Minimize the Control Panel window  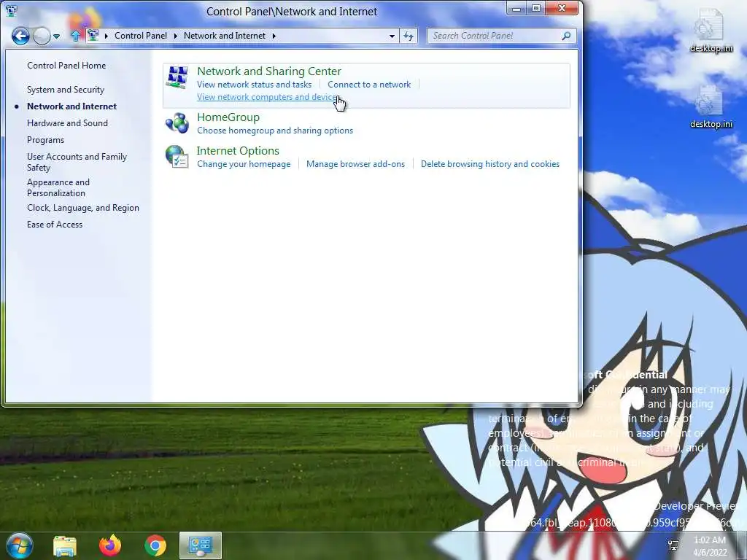pos(516,8)
